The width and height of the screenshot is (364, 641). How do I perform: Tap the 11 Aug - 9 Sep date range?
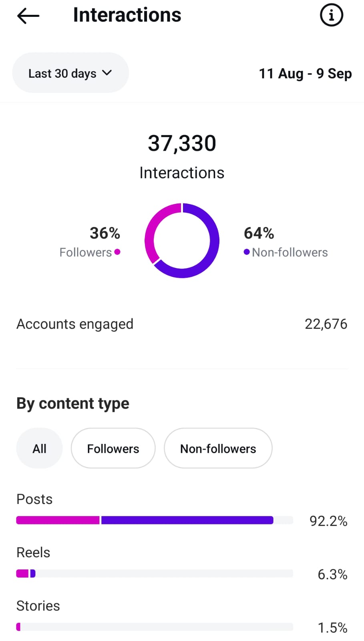[305, 74]
